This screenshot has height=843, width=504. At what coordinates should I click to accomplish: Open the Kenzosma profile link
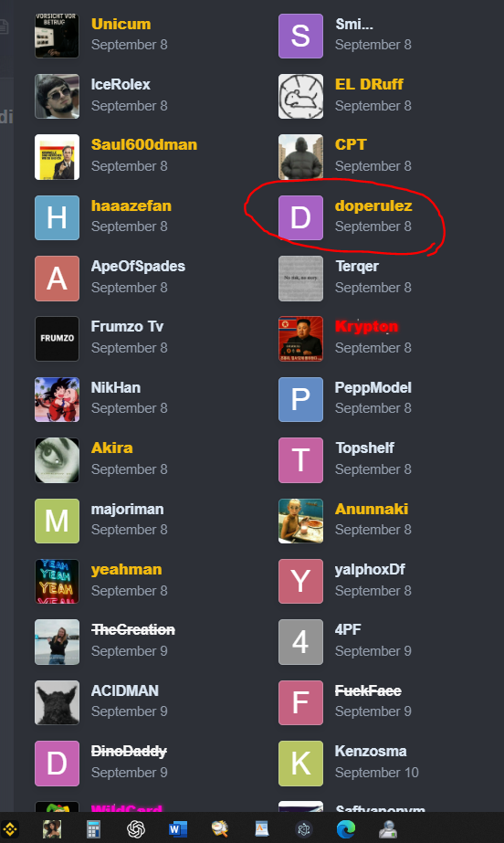371,751
